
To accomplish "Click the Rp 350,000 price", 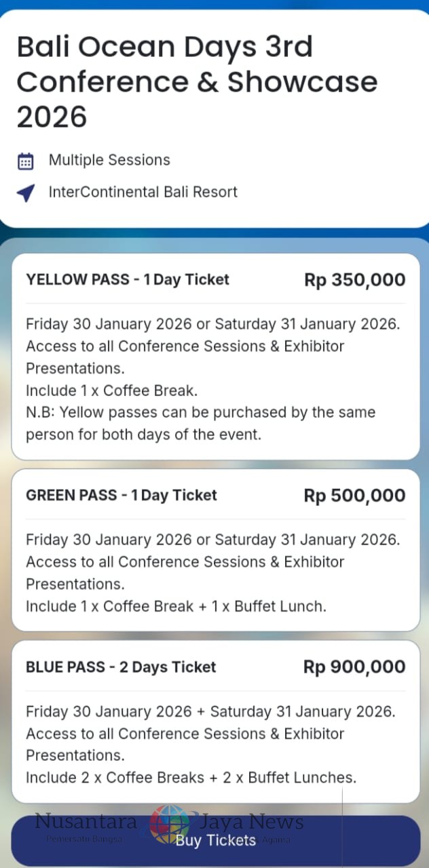I will 354,280.
